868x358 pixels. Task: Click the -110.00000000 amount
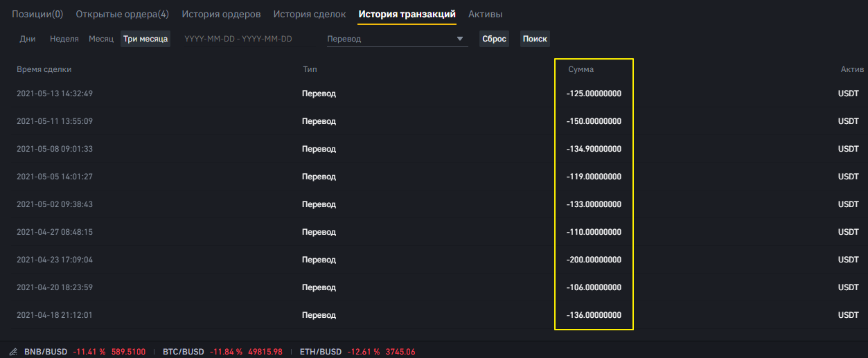point(594,232)
